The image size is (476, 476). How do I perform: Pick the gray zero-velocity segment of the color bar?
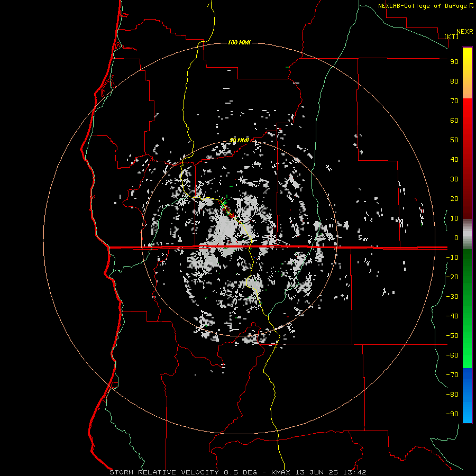[x=467, y=234]
